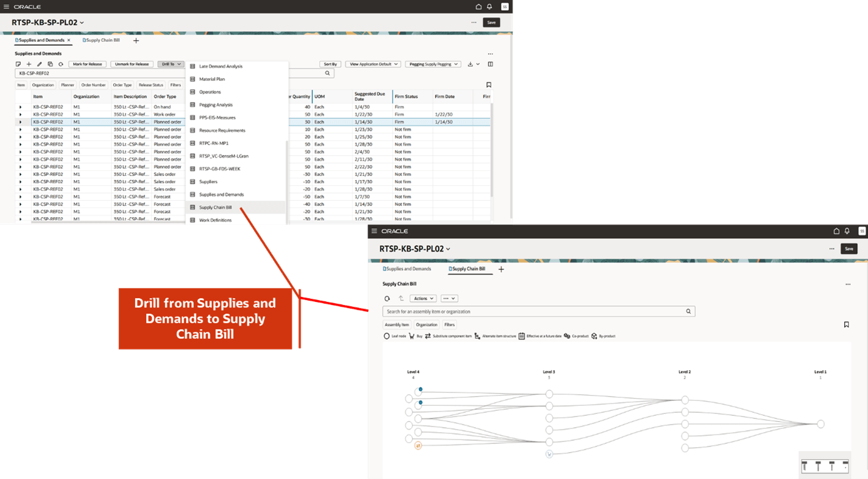Click Unmark for Release
Screen dimensions: 868x479
131,64
